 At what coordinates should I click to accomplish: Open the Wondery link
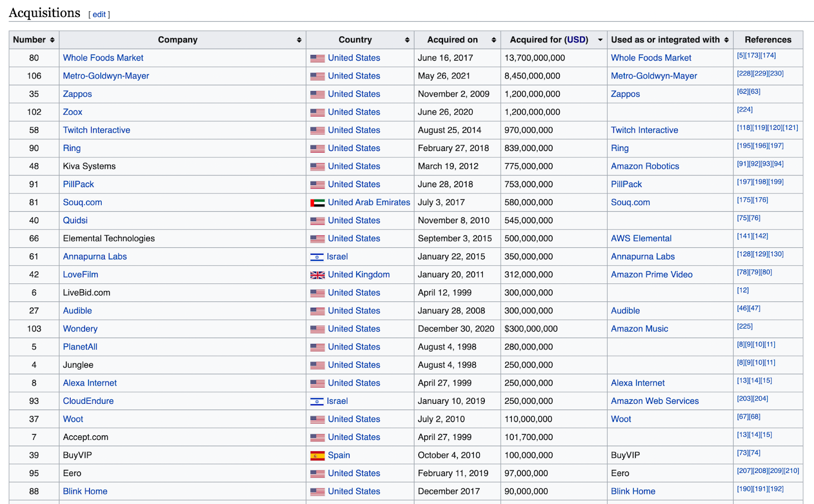pos(80,329)
